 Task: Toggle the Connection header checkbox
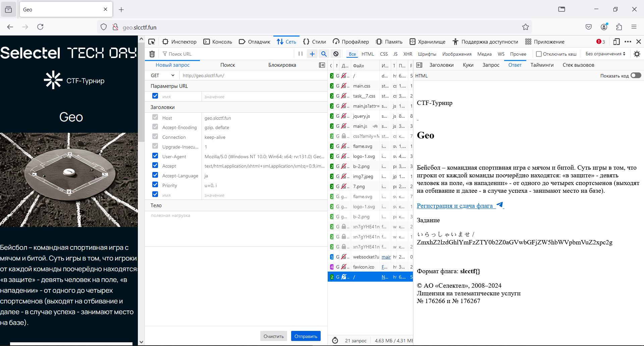[155, 136]
